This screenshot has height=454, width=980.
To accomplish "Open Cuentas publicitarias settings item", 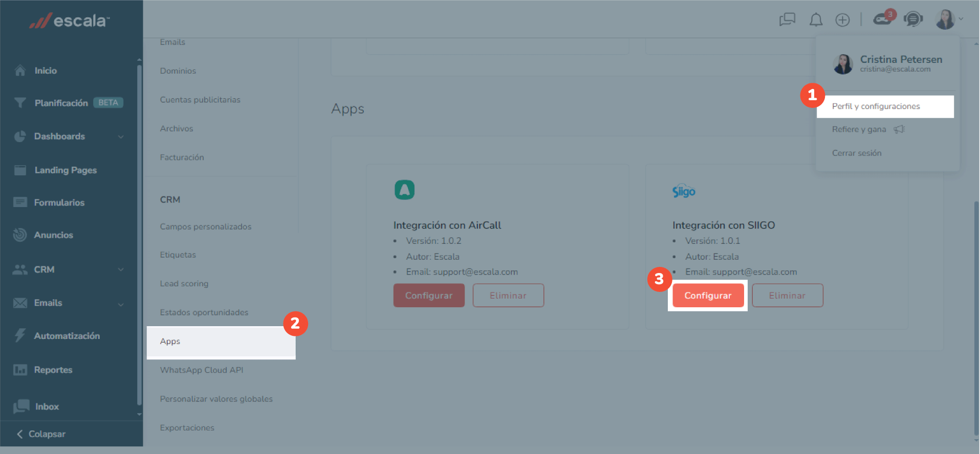I will pos(200,100).
